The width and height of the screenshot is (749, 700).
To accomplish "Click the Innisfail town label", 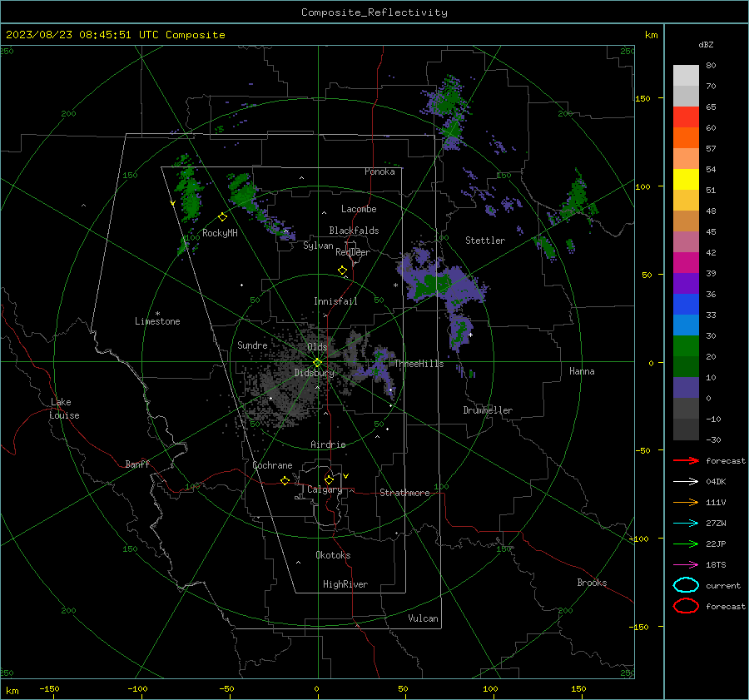I will click(x=335, y=301).
